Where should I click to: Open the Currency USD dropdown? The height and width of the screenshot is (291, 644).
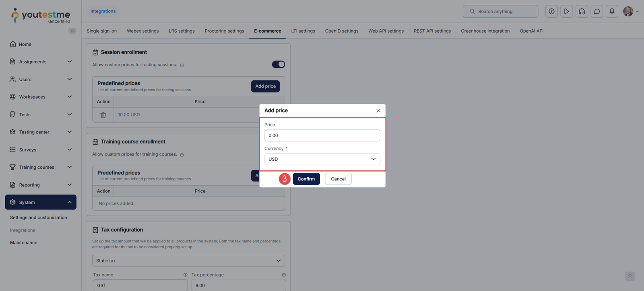(322, 159)
